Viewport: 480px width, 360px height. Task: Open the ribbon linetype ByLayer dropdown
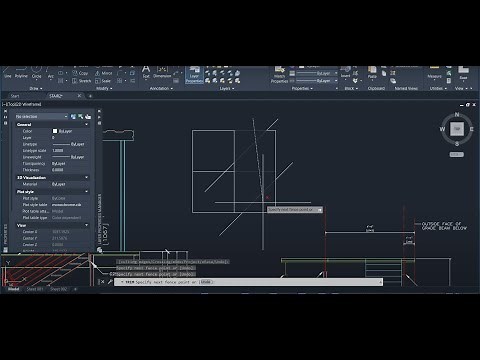(x=317, y=73)
